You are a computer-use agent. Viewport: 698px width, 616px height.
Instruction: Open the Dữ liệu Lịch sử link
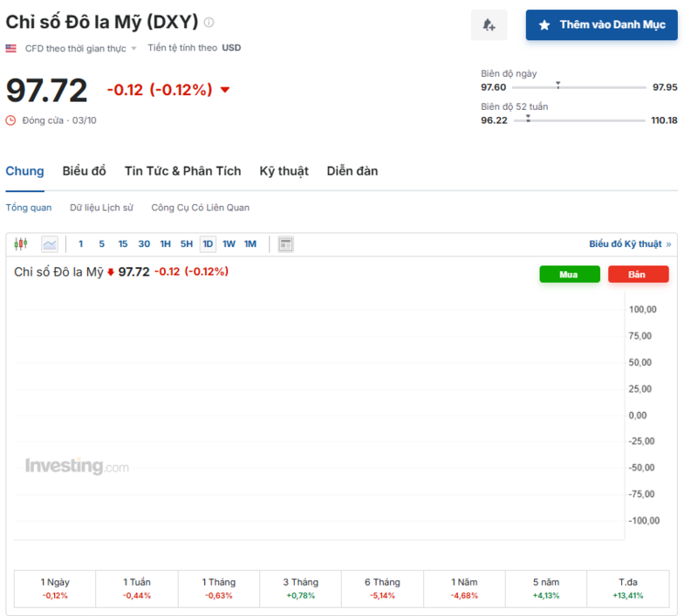(101, 208)
